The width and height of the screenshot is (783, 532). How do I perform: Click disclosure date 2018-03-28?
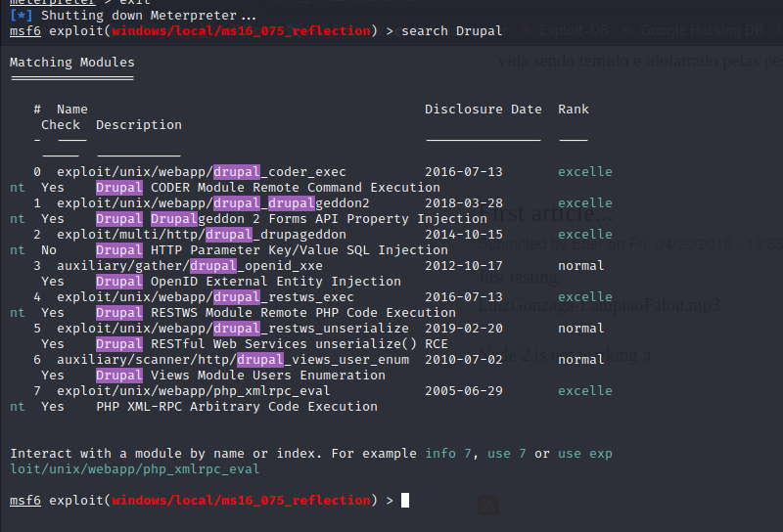pyautogui.click(x=463, y=203)
